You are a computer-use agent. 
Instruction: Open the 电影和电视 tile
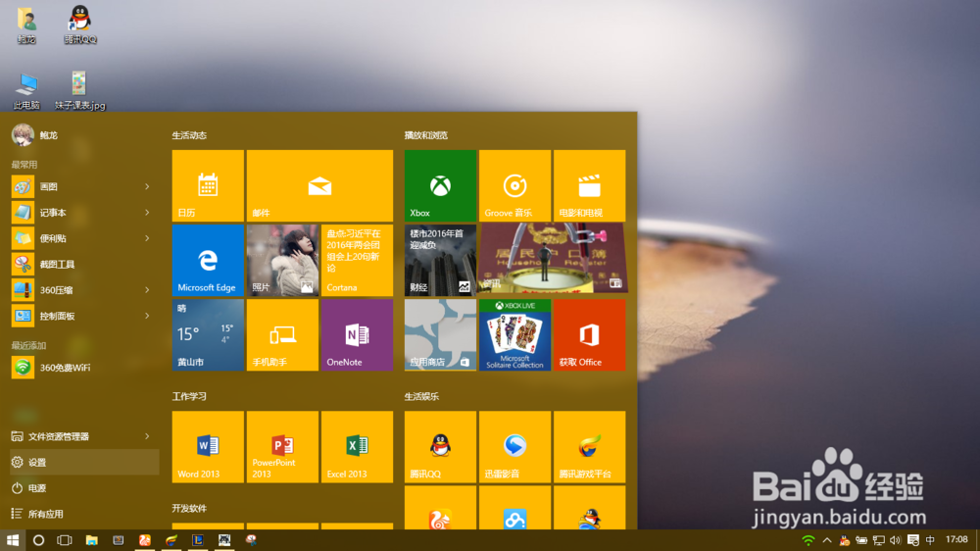(x=589, y=185)
